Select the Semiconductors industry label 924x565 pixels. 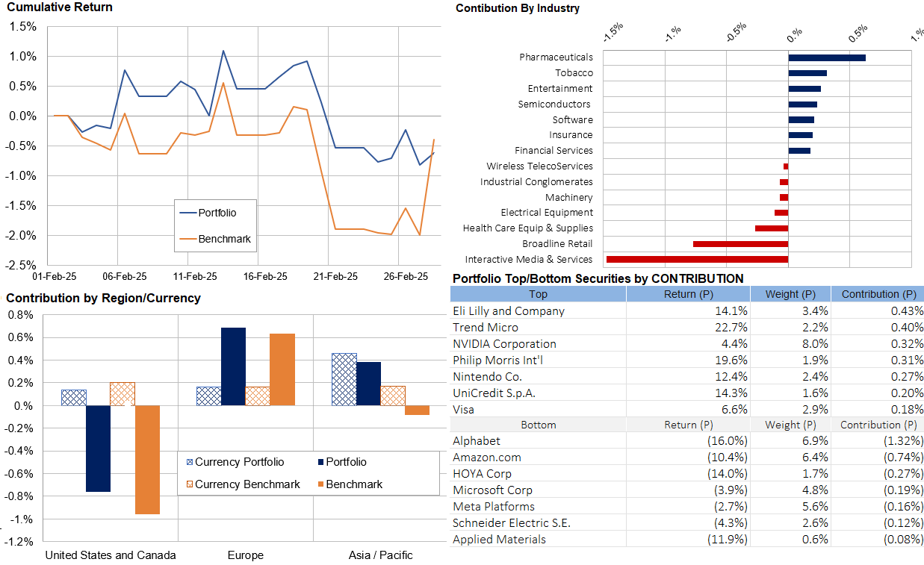[x=555, y=104]
